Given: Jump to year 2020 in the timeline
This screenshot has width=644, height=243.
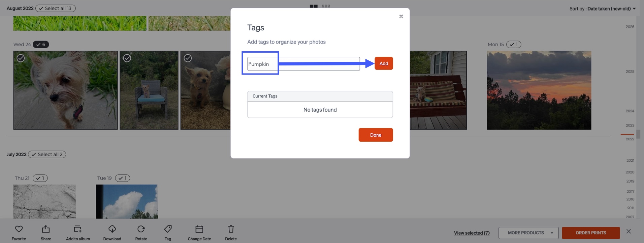Looking at the screenshot, I should (630, 172).
